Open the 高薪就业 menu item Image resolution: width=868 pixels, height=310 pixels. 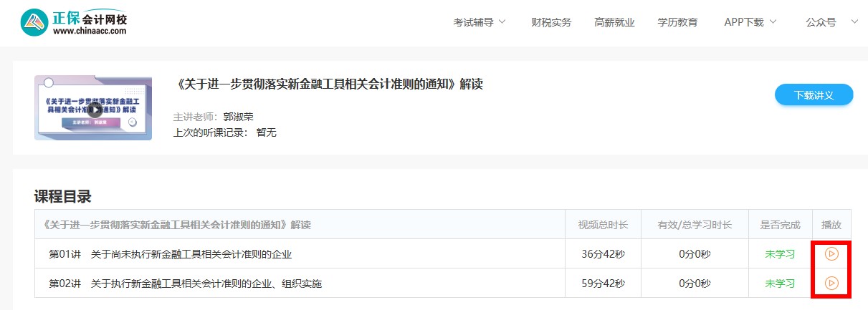(614, 22)
